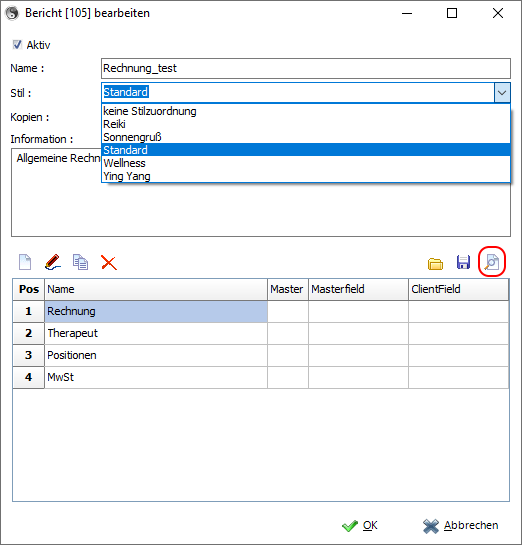Click the blue floppy disk save icon
The height and width of the screenshot is (545, 522).
[463, 262]
